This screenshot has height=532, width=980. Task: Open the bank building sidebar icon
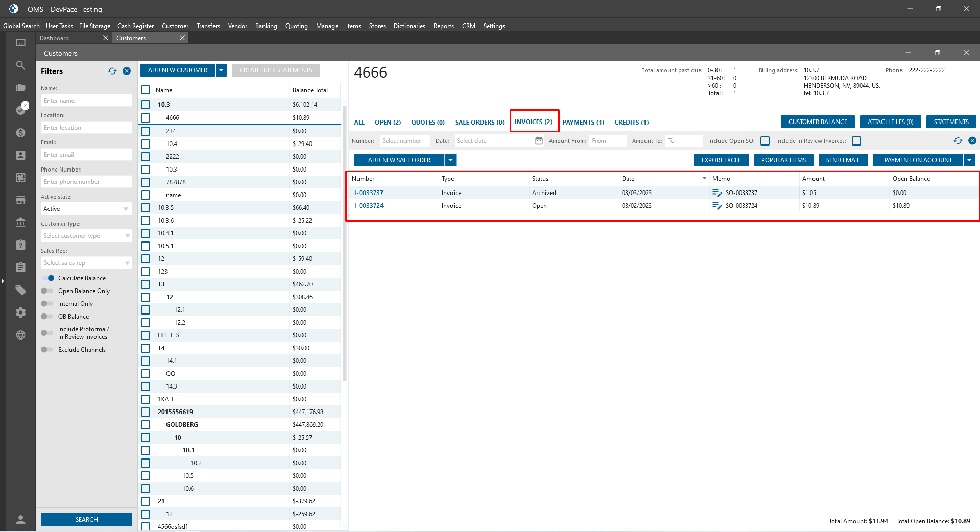[x=20, y=222]
